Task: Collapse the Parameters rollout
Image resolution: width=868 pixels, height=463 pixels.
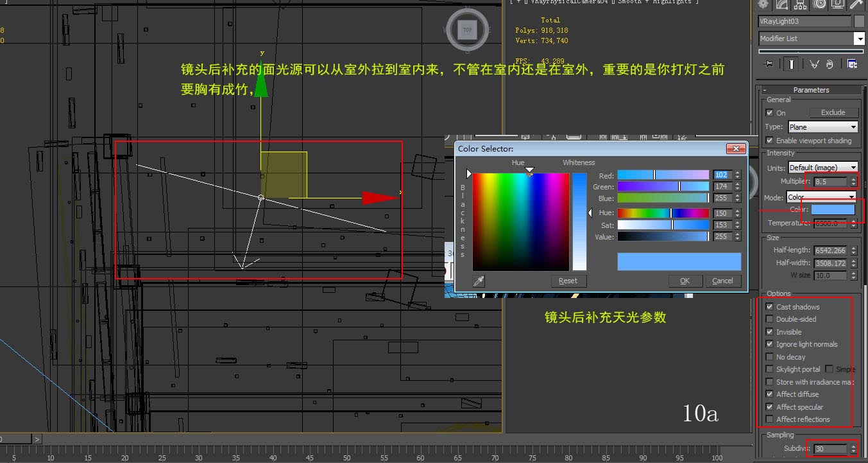Action: 811,90
